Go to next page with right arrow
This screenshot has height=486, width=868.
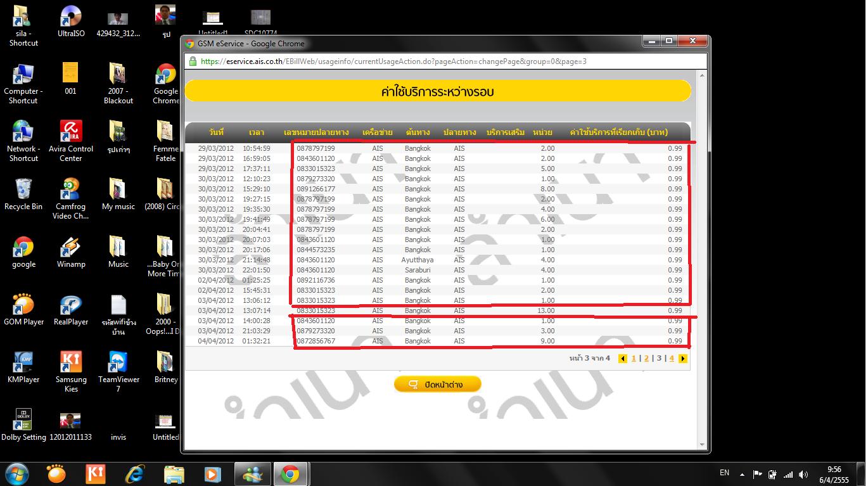click(x=682, y=359)
